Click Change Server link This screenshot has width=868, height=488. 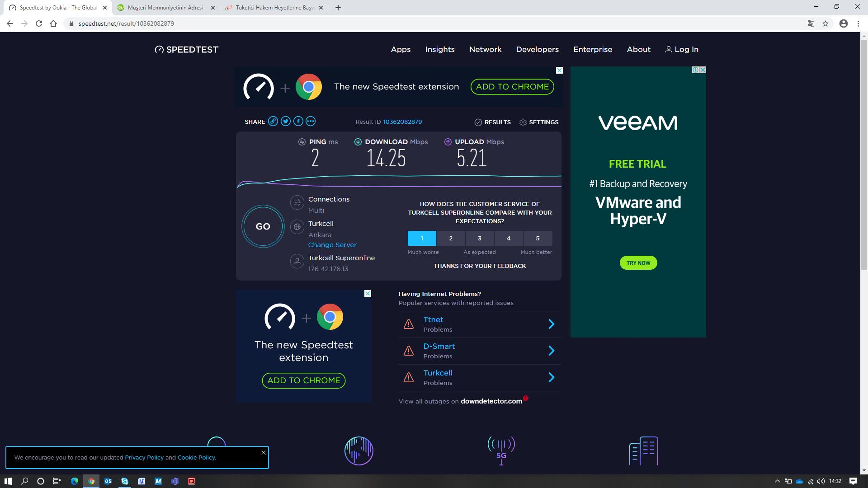click(x=332, y=244)
